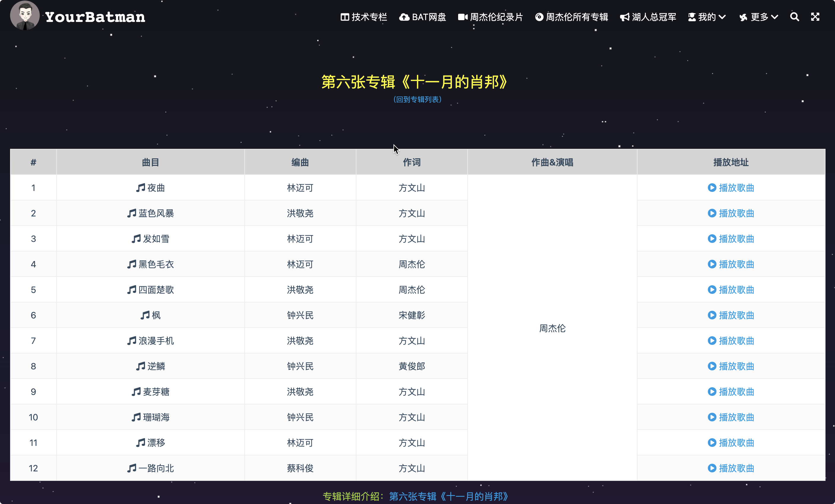The height and width of the screenshot is (504, 835).
Task: Click the search magnifier icon
Action: 794,17
